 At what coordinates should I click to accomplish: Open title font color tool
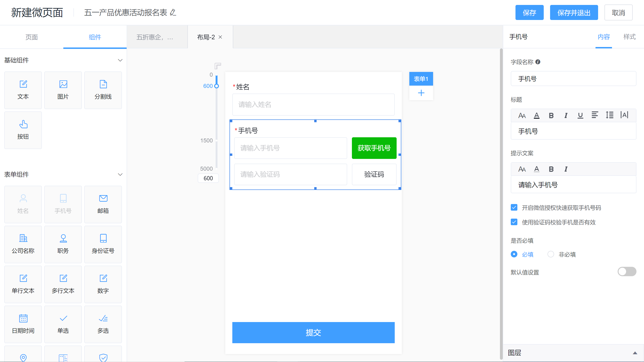click(536, 115)
